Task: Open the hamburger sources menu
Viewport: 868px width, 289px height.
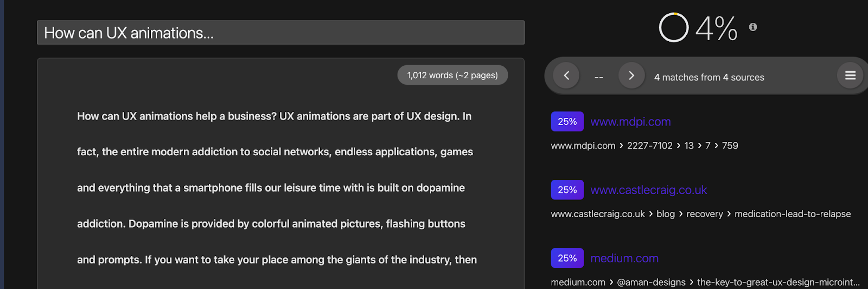Action: [850, 76]
